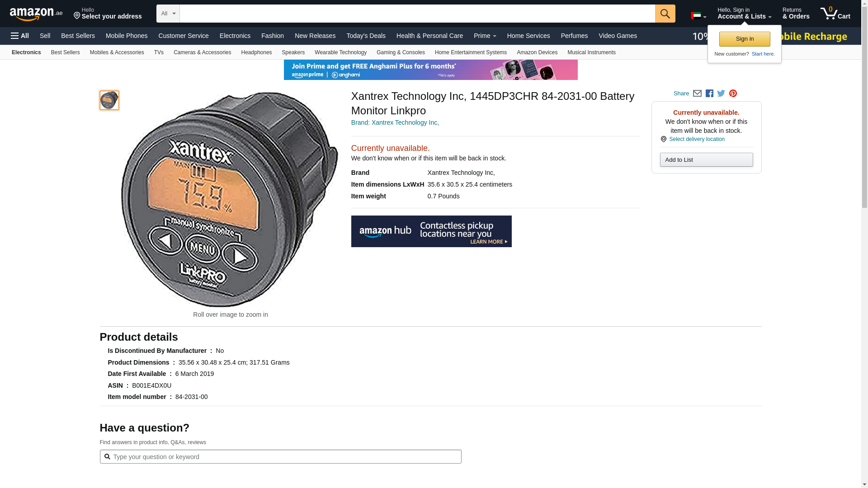The height and width of the screenshot is (488, 868).
Task: Share product on Twitter icon
Action: [x=721, y=94]
